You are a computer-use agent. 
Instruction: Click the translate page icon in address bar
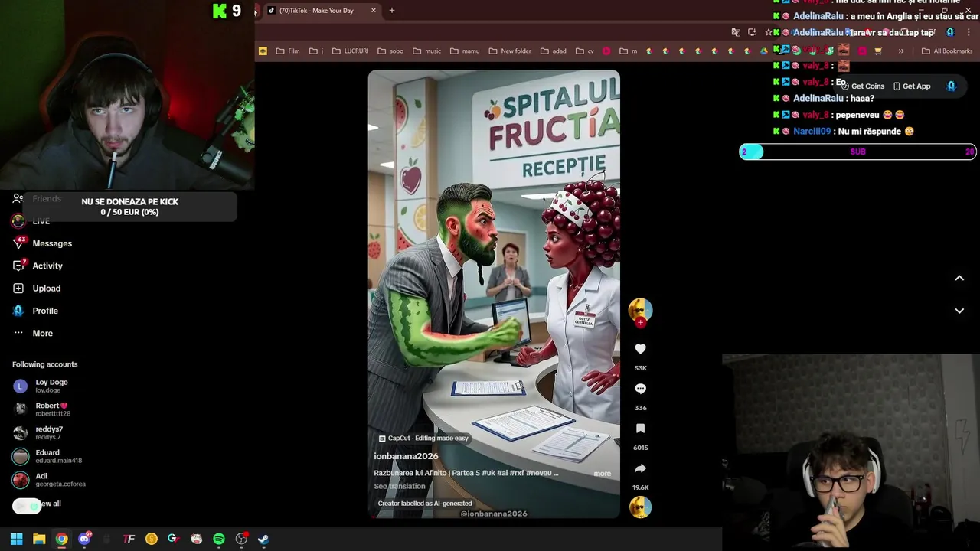tap(736, 32)
